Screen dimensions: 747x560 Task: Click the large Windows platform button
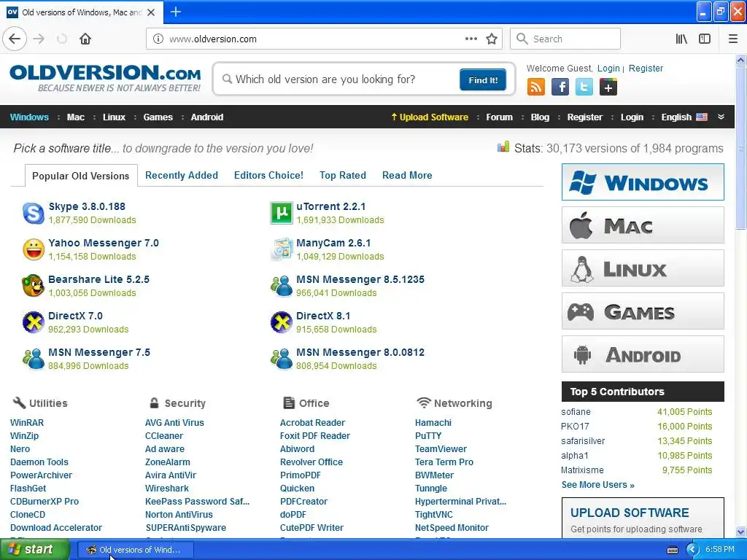[643, 182]
